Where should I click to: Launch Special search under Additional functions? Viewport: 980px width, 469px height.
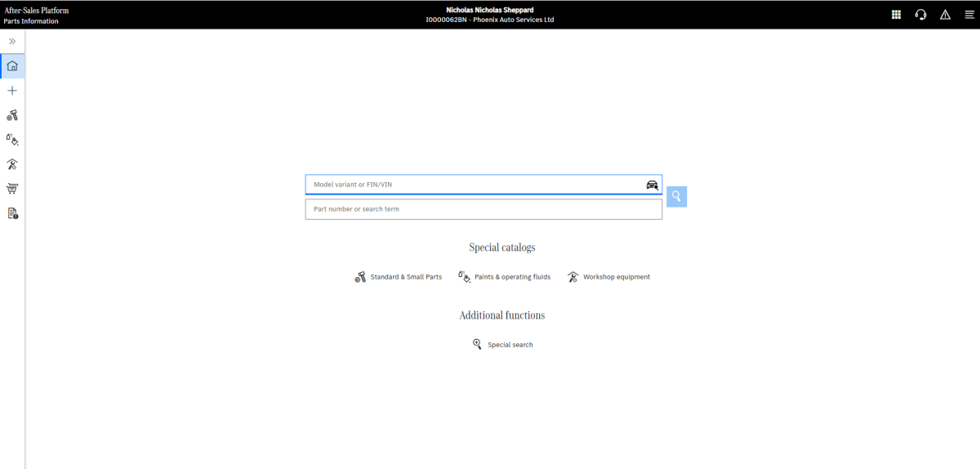(502, 345)
